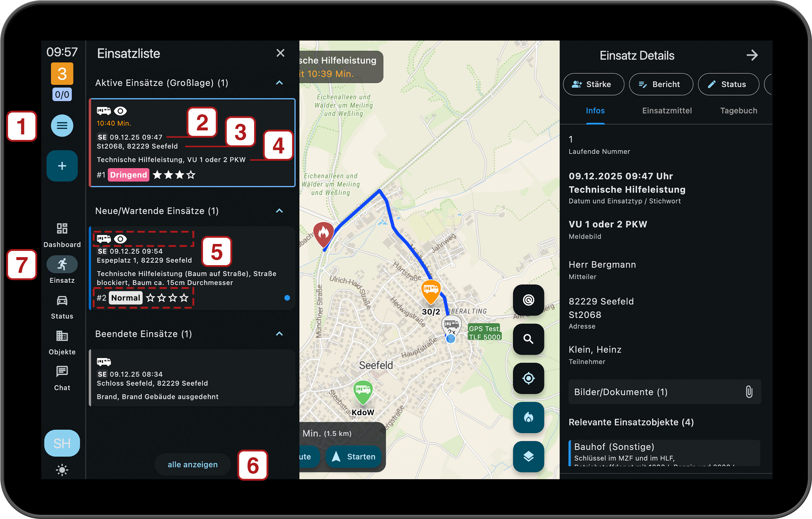Click the flame Einsatz map button

tap(528, 417)
